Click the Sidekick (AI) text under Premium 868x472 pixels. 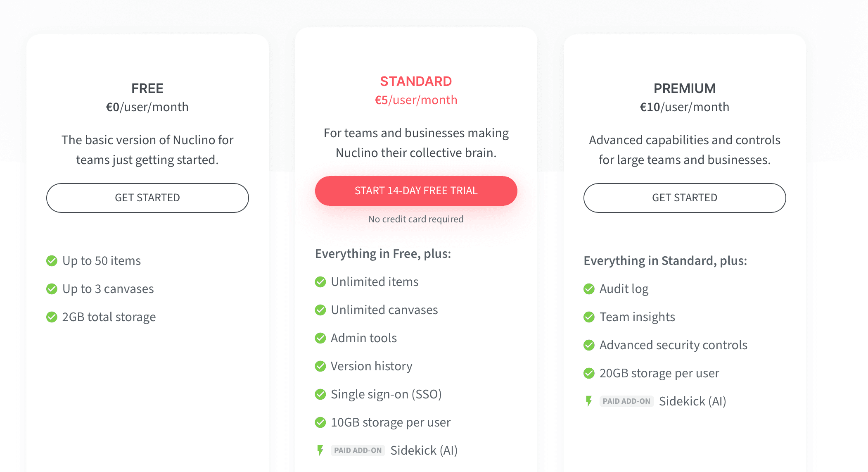point(693,401)
